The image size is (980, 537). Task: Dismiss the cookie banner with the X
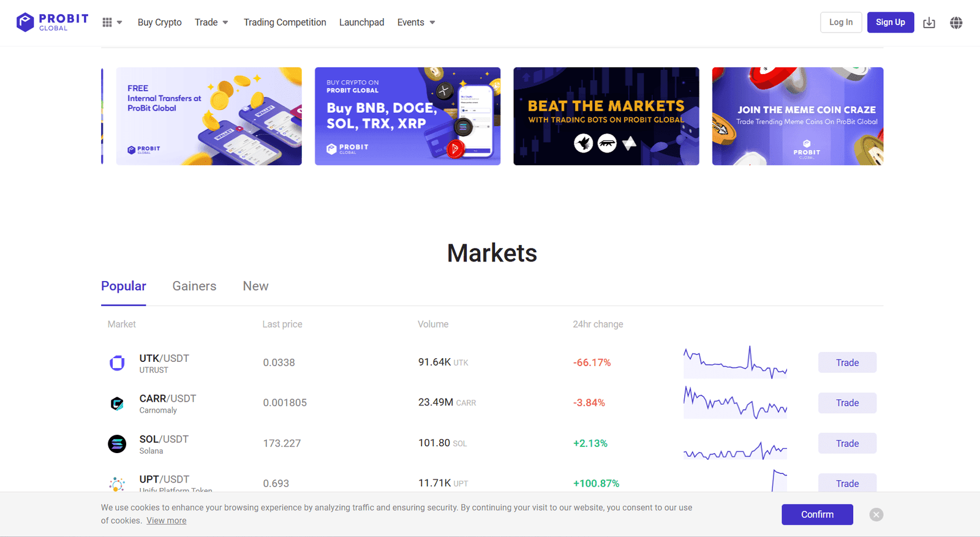[x=876, y=514]
